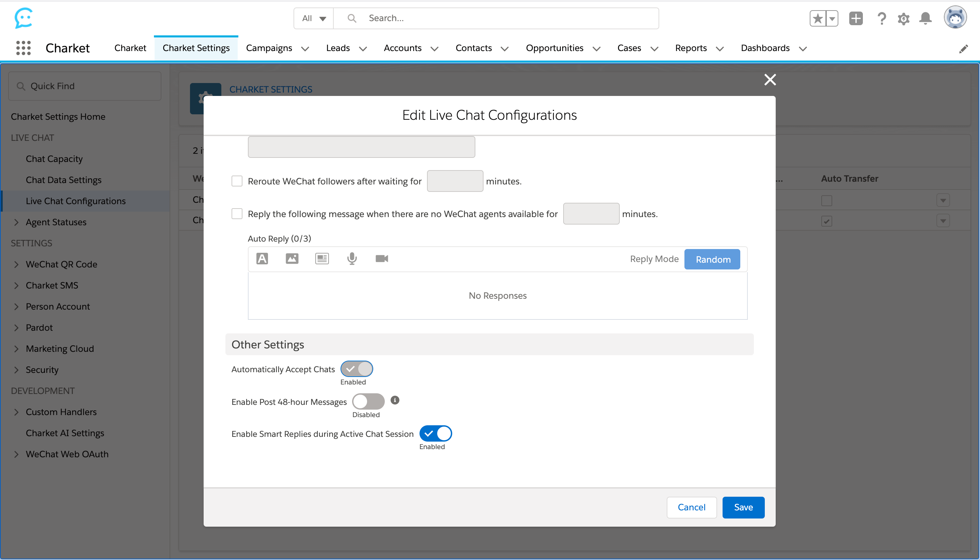Open the All search scope dropdown
The image size is (980, 560).
314,18
